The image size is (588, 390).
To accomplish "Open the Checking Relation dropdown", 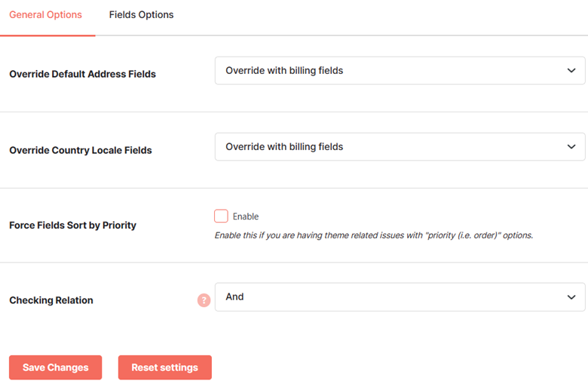I will coord(400,297).
